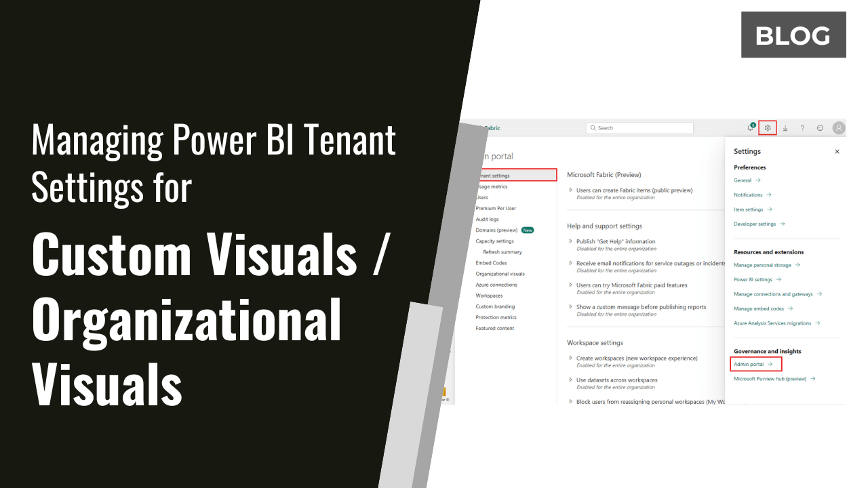
Task: Open the help question mark icon
Action: pyautogui.click(x=803, y=128)
